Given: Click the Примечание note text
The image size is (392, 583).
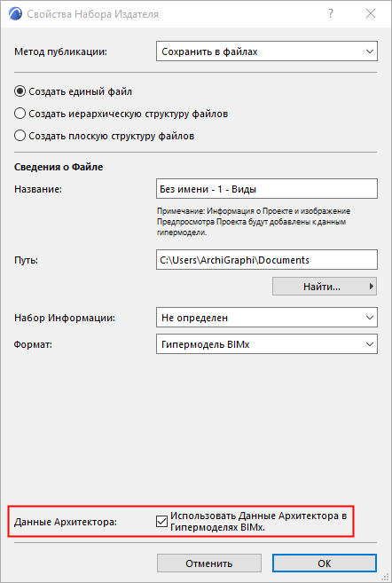Looking at the screenshot, I should coord(254,222).
